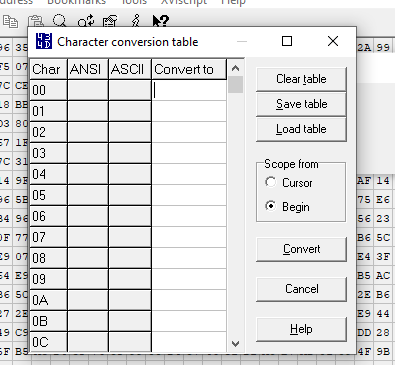The height and width of the screenshot is (365, 395).
Task: Click the Load table button
Action: [301, 129]
